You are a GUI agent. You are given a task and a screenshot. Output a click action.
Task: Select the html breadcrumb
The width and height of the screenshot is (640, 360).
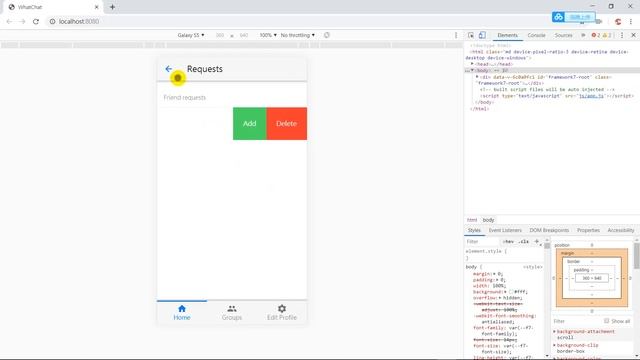pos(472,220)
